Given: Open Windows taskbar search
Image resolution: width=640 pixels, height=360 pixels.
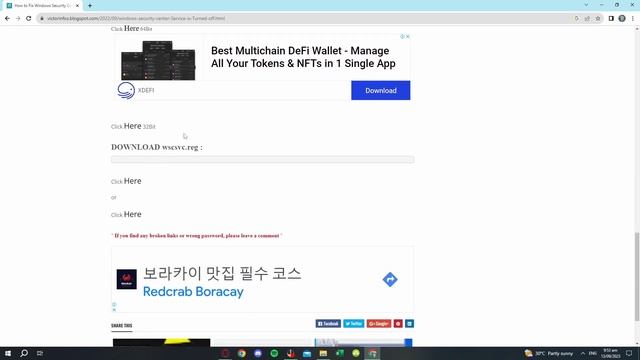Looking at the screenshot, I should (x=24, y=353).
